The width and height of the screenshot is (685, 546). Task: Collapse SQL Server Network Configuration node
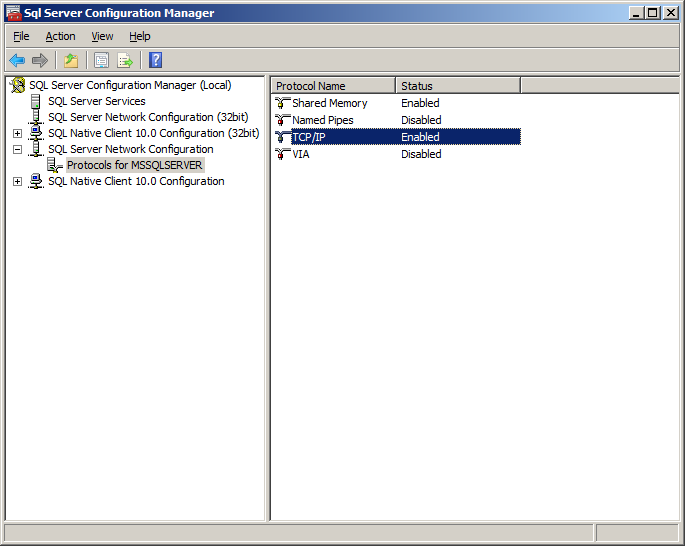tap(17, 149)
